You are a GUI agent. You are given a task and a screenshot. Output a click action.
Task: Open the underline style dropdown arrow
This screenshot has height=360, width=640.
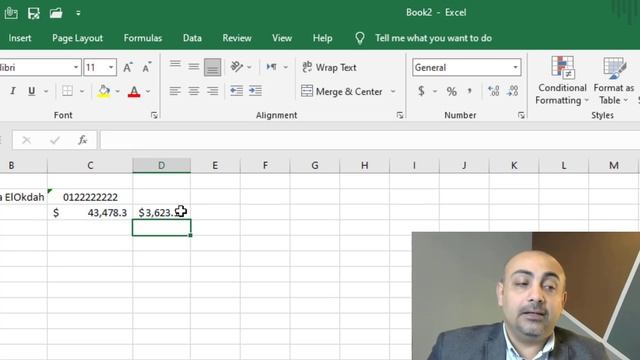(x=46, y=91)
